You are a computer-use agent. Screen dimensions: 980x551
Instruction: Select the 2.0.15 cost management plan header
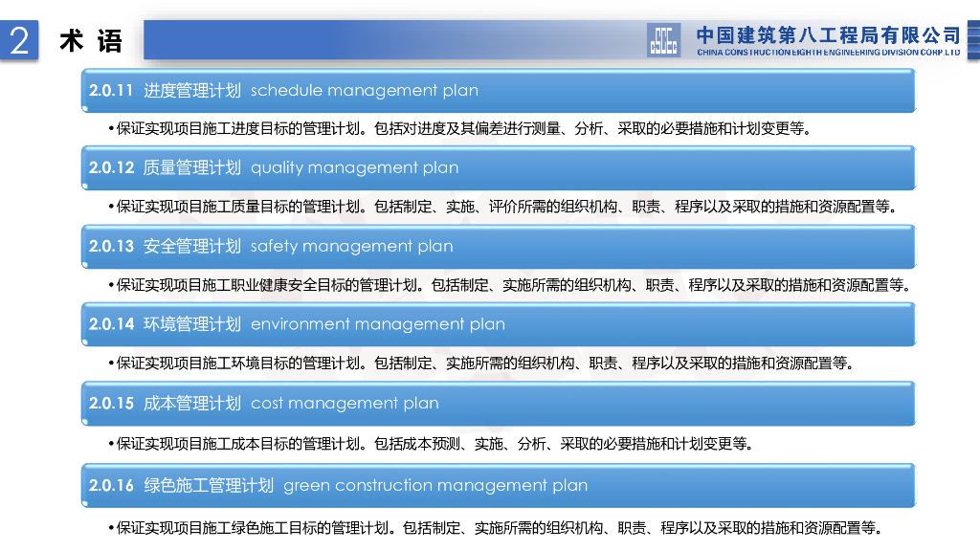click(498, 403)
